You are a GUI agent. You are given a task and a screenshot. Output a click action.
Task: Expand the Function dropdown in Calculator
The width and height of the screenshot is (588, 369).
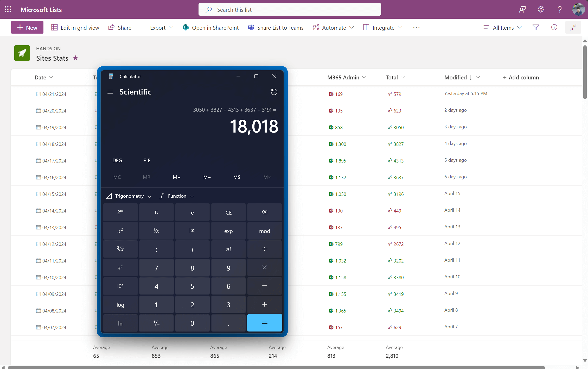click(x=177, y=196)
